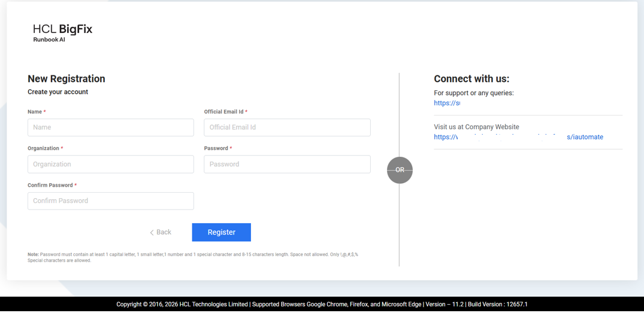Screen dimensions: 644x316
Task: Visit the company website link
Action: pyautogui.click(x=518, y=137)
